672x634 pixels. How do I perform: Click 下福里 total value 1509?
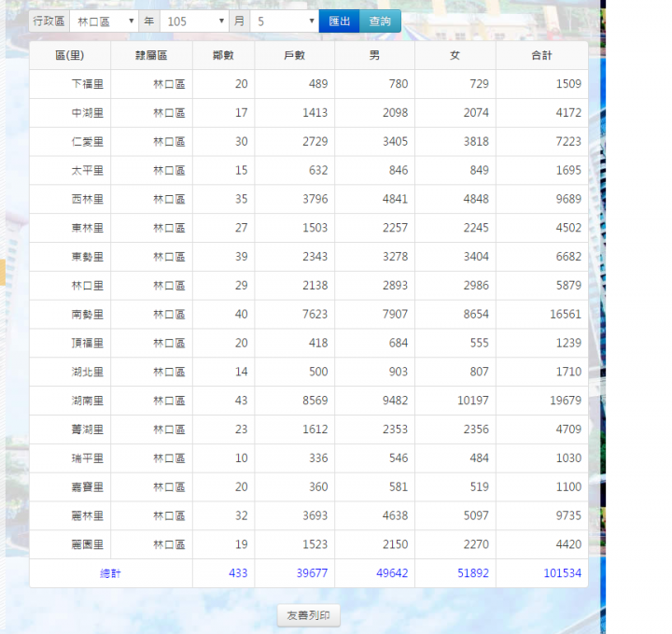(568, 84)
